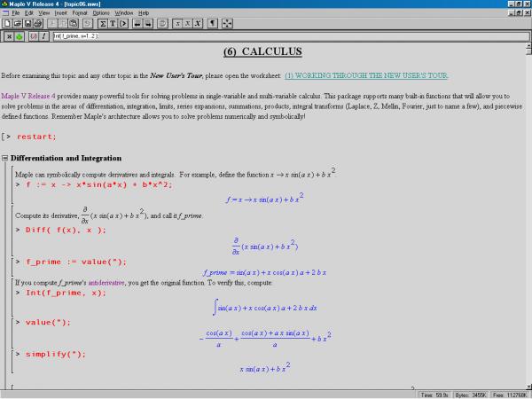Click the simplify("); input line
The height and width of the screenshot is (399, 532).
pyautogui.click(x=56, y=354)
